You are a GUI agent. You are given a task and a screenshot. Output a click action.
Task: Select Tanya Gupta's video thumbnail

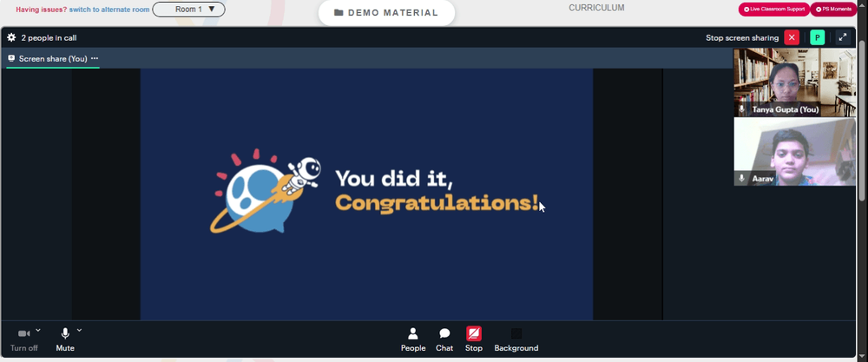pyautogui.click(x=794, y=82)
